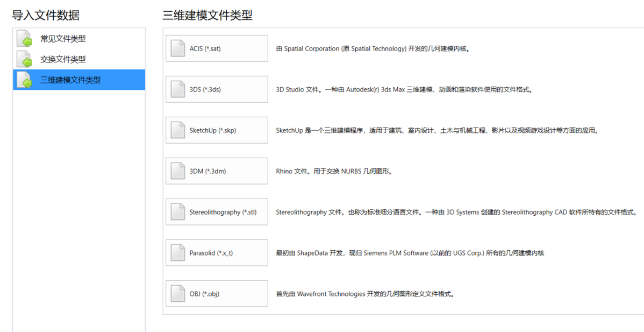Click the document icon in the 3DS button
The width and height of the screenshot is (644, 332).
click(x=177, y=89)
